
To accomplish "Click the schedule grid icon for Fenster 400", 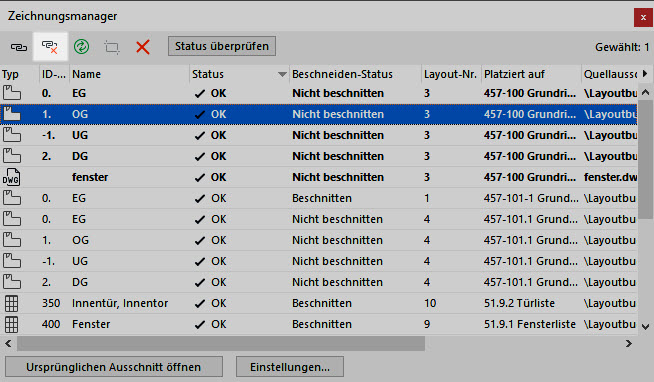I will pos(11,324).
